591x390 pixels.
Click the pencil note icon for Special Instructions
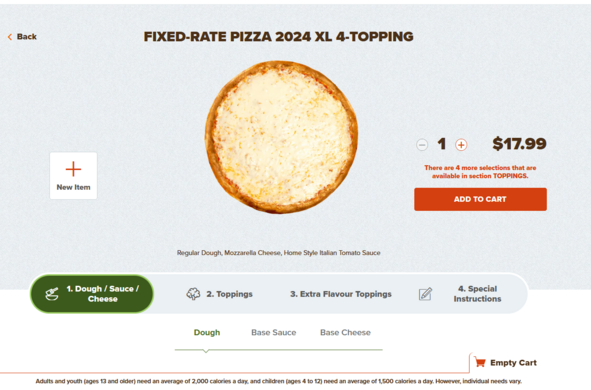426,294
